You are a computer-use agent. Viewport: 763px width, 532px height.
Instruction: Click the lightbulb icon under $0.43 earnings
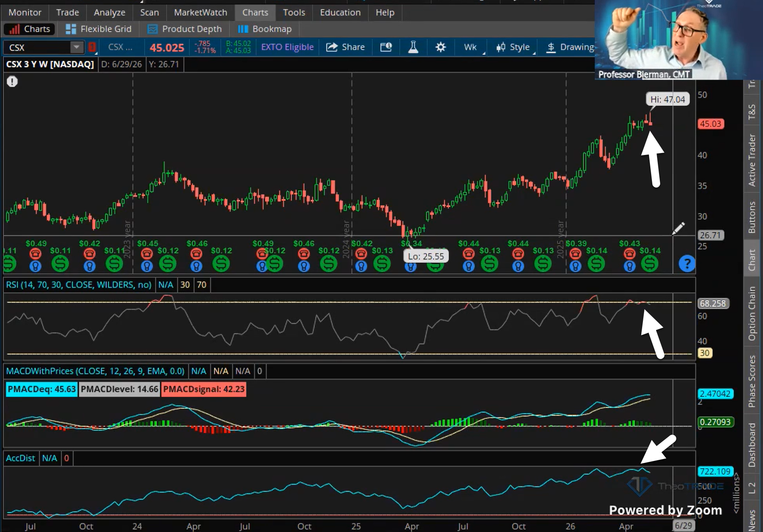click(x=630, y=266)
